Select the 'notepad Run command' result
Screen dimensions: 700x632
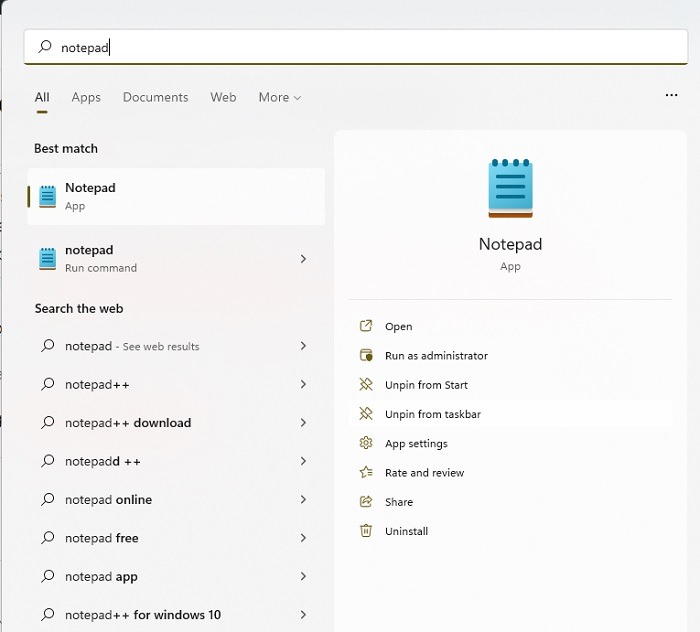click(176, 259)
